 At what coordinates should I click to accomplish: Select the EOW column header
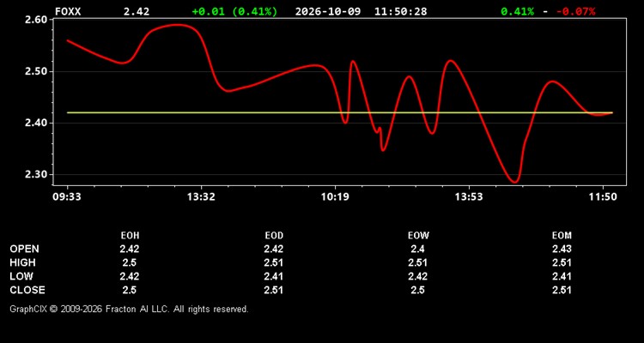(417, 236)
